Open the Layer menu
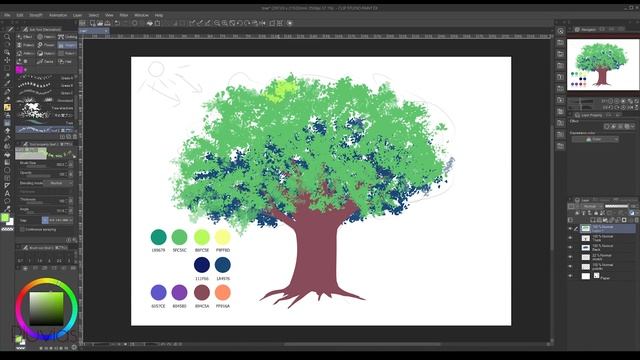This screenshot has height=360, width=640. 77,15
